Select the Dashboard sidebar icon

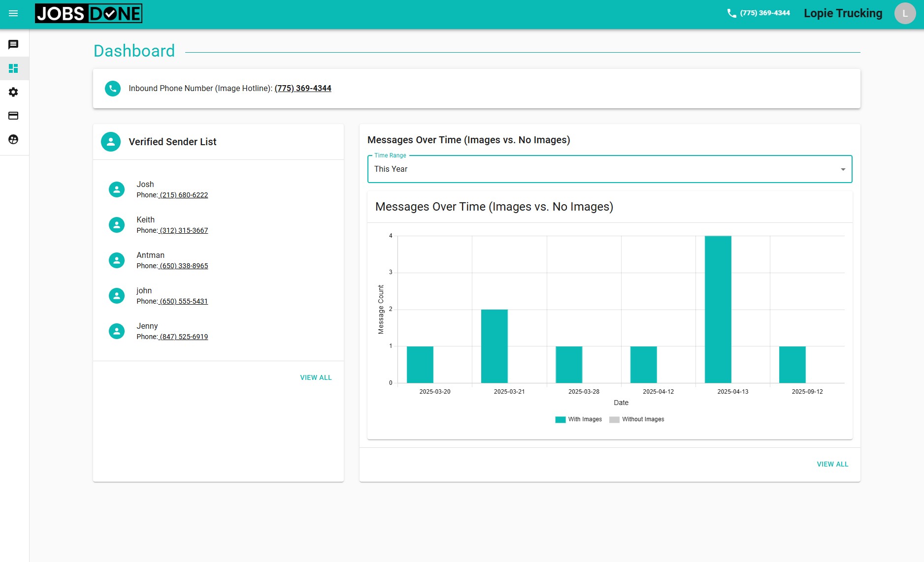[13, 68]
